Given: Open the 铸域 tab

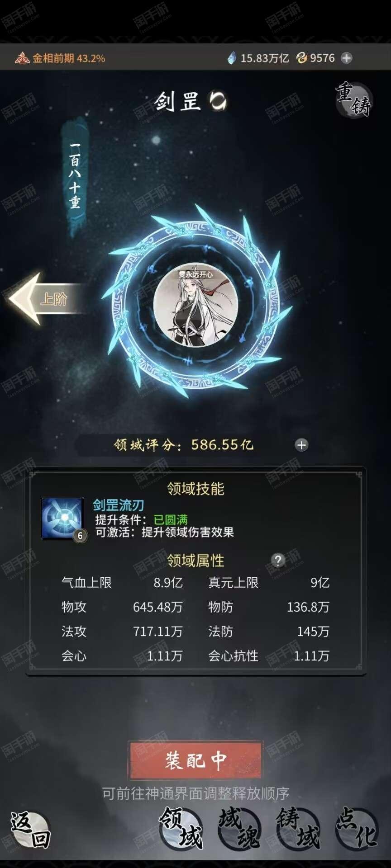Looking at the screenshot, I should (x=298, y=827).
